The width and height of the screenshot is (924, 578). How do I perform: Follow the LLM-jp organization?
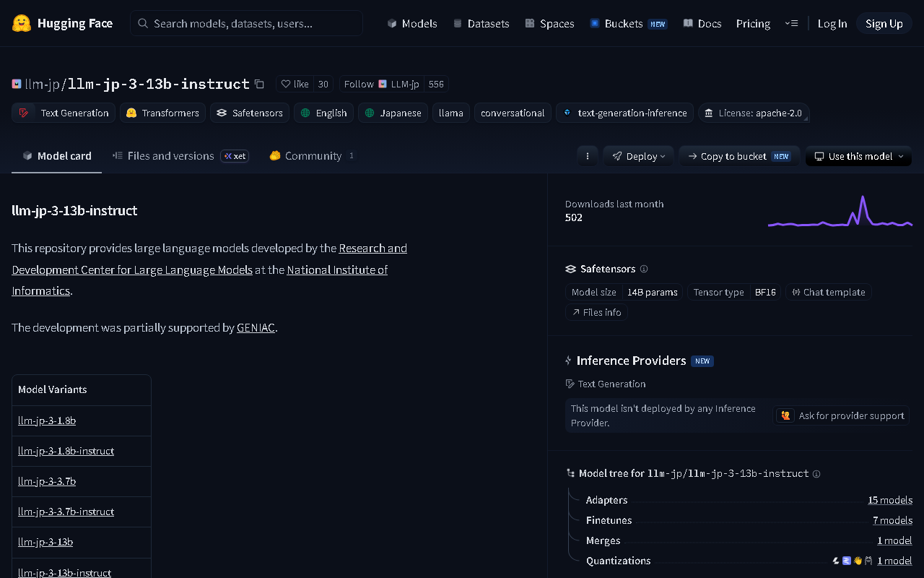click(359, 84)
